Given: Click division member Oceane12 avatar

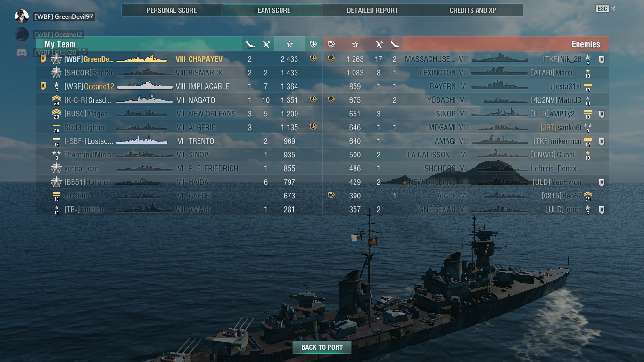Looking at the screenshot, I should click(22, 34).
